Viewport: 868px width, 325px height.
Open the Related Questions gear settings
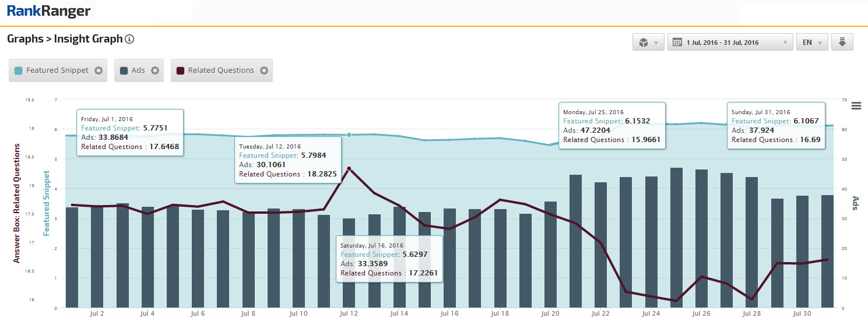(x=264, y=70)
